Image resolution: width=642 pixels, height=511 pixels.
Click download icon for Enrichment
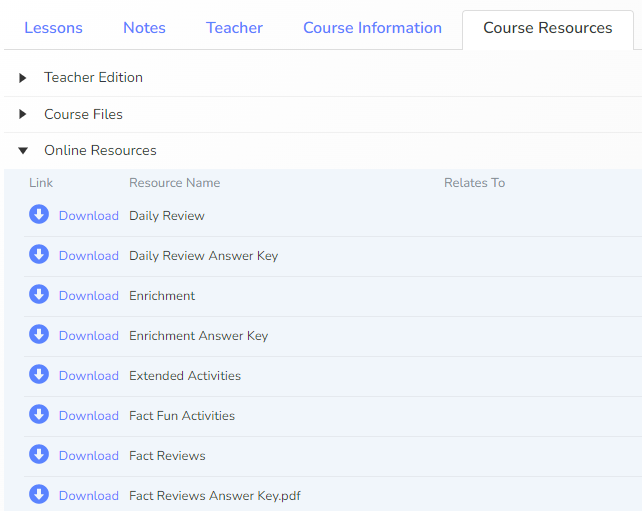(x=39, y=294)
